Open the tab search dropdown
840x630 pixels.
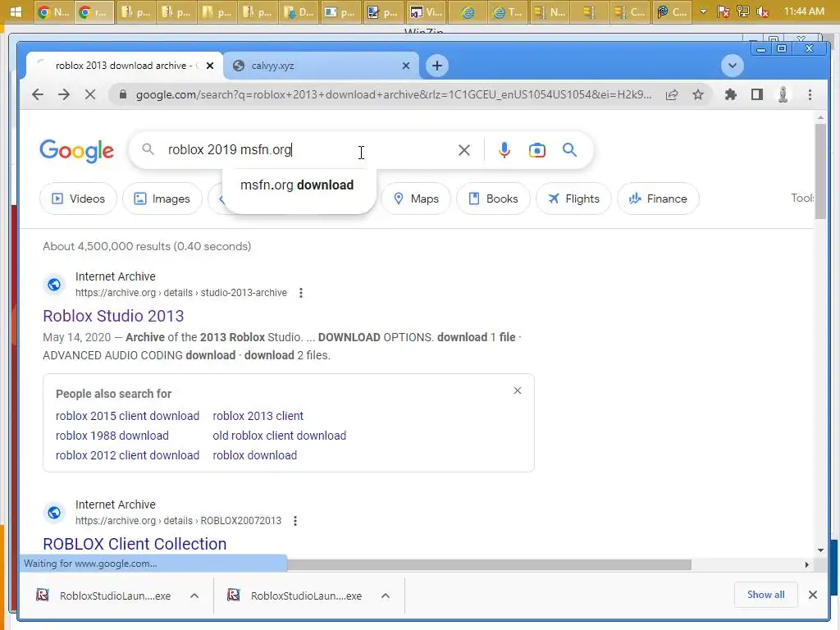coord(732,66)
